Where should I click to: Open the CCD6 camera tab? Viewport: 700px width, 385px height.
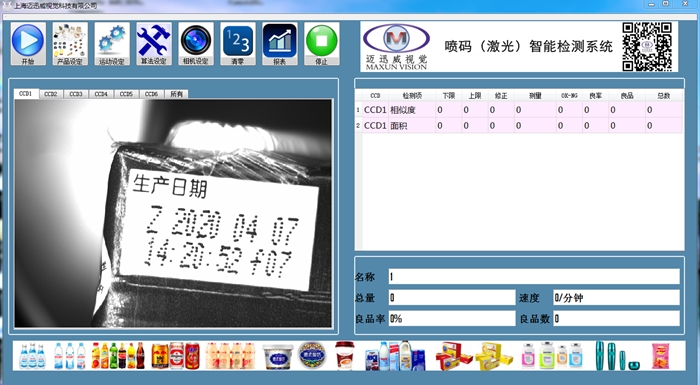click(151, 94)
